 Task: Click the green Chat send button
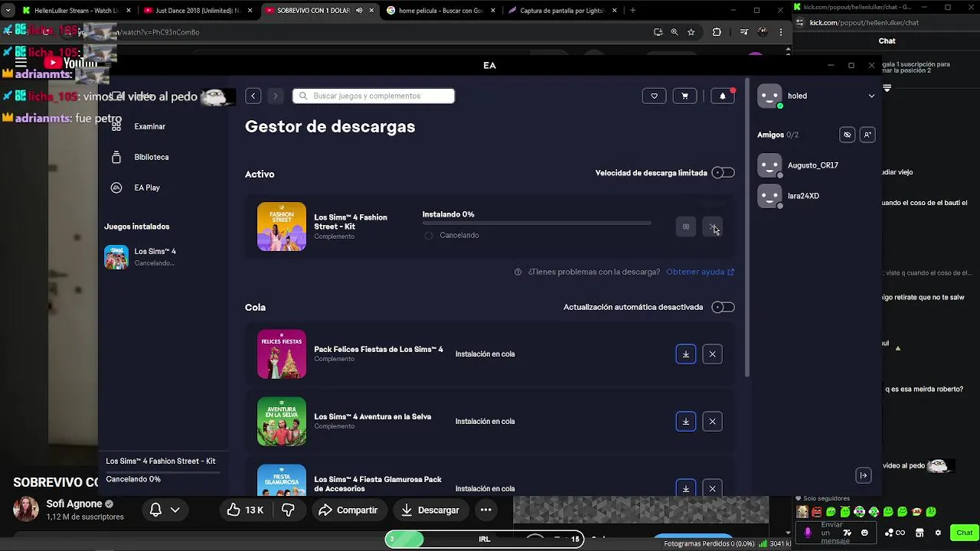tap(964, 533)
